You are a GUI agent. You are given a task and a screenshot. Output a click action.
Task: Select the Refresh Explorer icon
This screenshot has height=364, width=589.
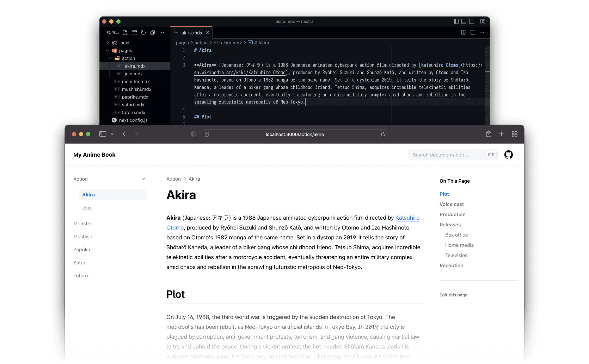tap(143, 32)
